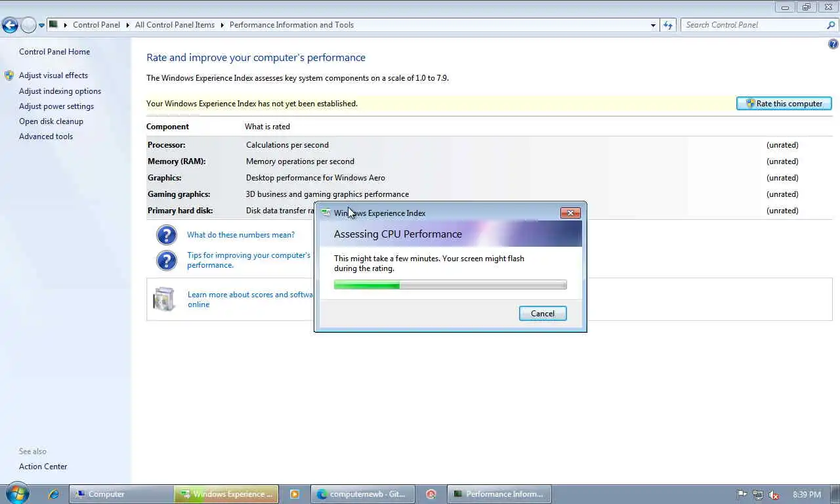Click the shield icon beside Adjust visual effects
Screen dimensions: 840x504
click(9, 75)
